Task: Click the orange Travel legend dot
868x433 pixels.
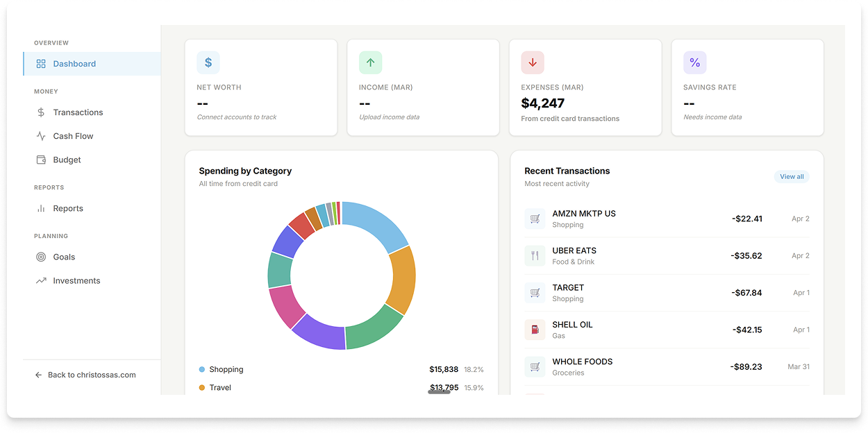Action: click(202, 387)
